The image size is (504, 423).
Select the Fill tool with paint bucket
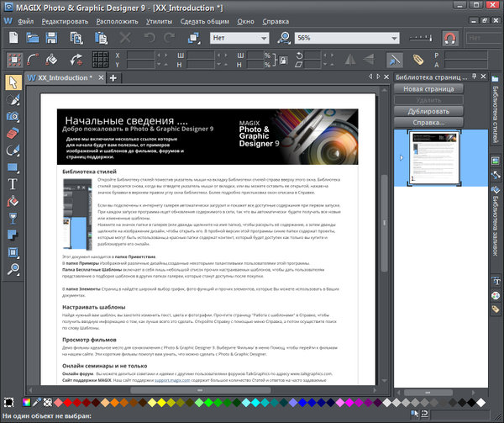click(x=13, y=201)
